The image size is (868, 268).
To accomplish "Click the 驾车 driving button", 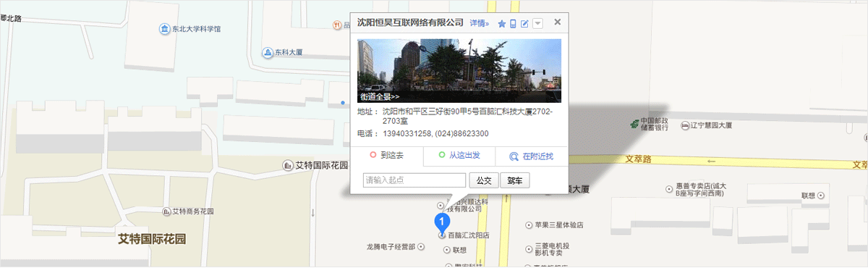I will click(515, 180).
